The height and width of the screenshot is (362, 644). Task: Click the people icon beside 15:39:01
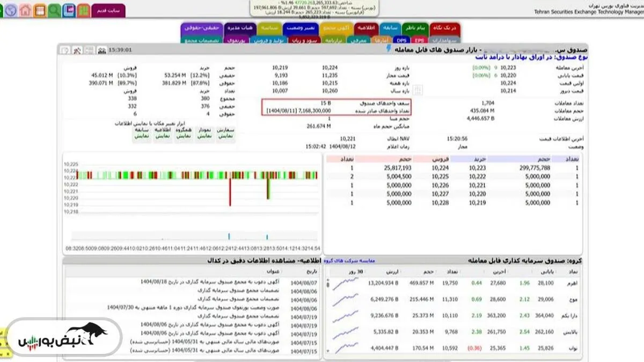coord(100,50)
